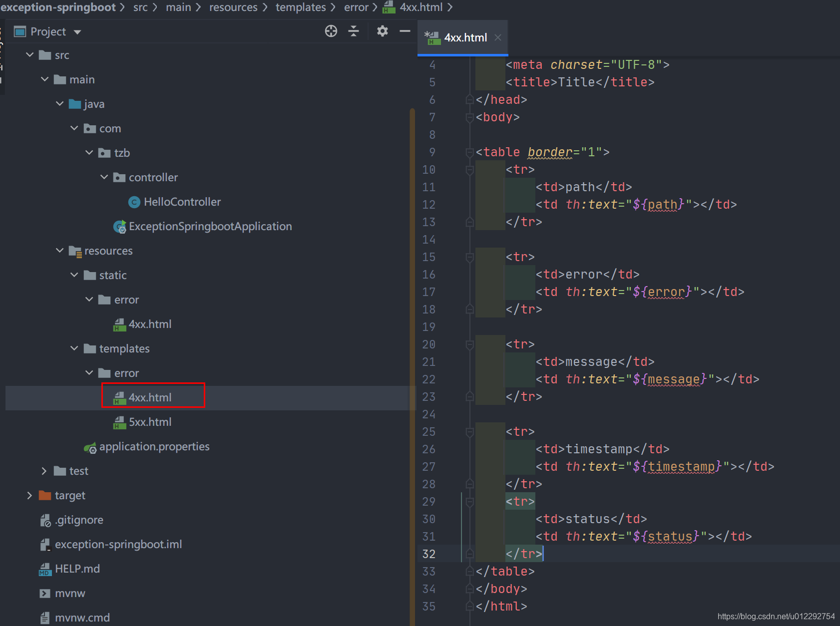The image size is (840, 626).
Task: Click the mvnw.cmd file icon
Action: coord(45,618)
